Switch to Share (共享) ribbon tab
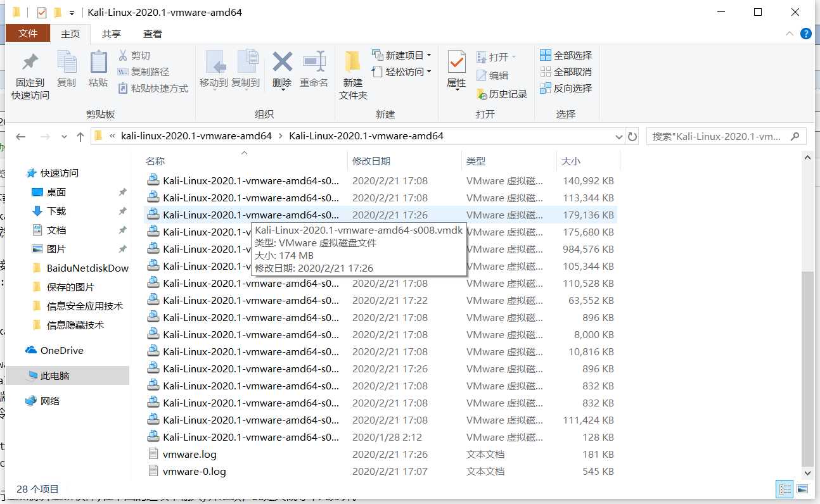 112,34
